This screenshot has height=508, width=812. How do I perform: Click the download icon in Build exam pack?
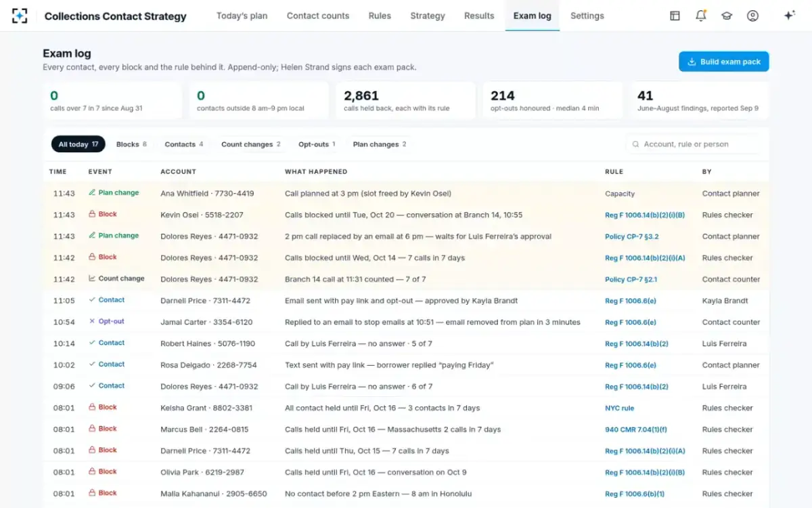click(692, 62)
